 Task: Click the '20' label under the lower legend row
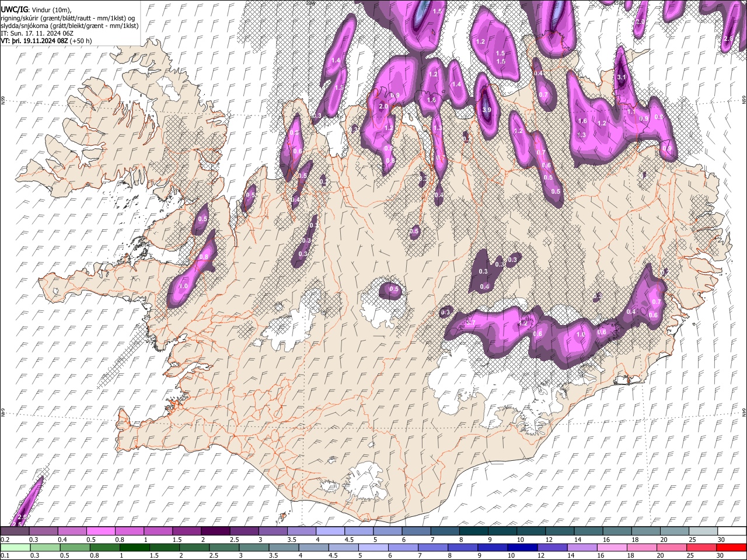(x=660, y=555)
